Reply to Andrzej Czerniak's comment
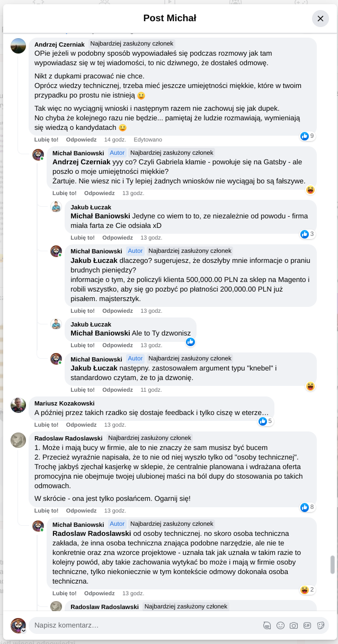 [x=81, y=139]
